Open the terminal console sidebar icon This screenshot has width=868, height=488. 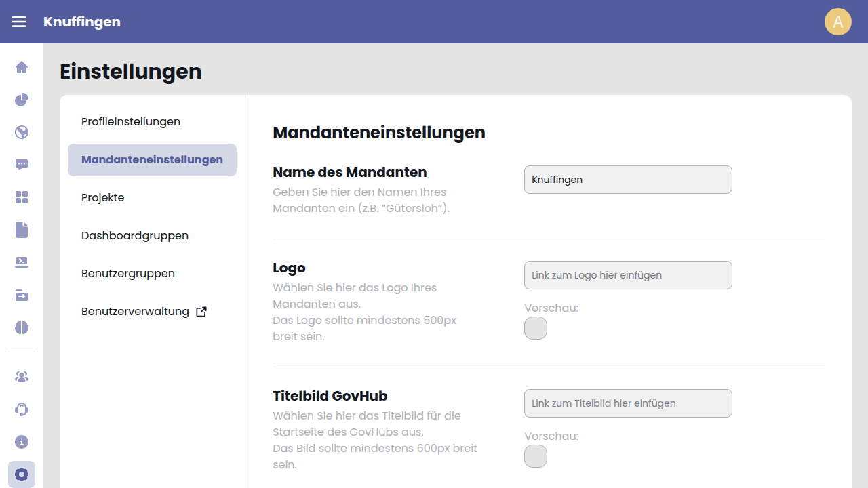click(x=22, y=262)
